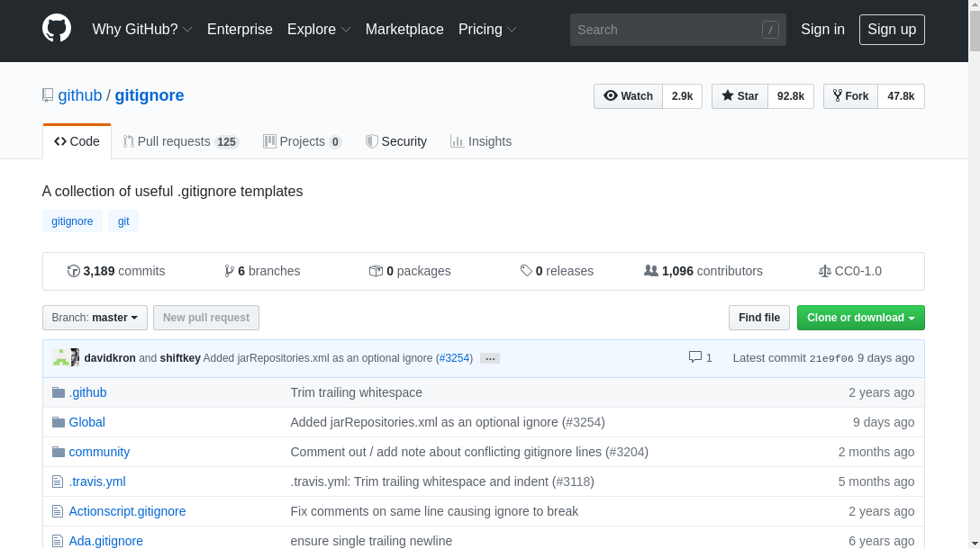Open the Branch: master dropdown
980x549 pixels.
click(94, 317)
